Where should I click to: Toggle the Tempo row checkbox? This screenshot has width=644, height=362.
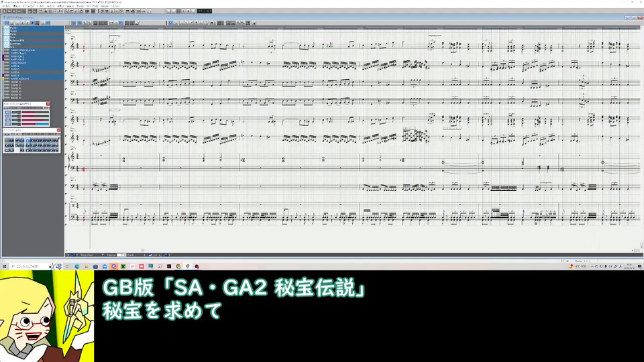(6, 32)
